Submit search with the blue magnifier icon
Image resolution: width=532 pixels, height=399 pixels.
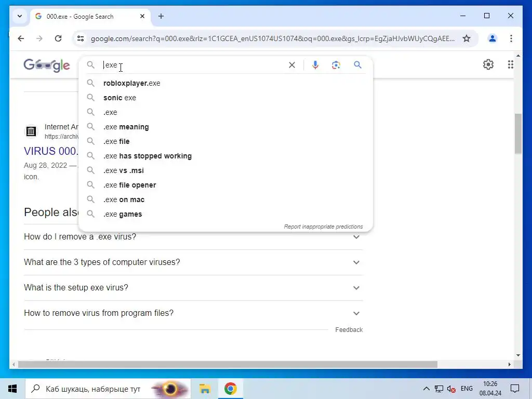357,65
